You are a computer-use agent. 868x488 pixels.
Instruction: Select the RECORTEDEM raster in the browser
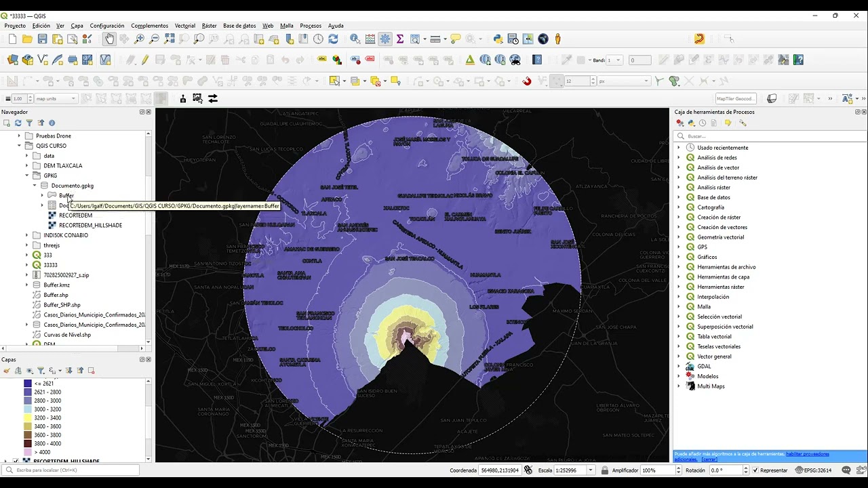pos(75,216)
